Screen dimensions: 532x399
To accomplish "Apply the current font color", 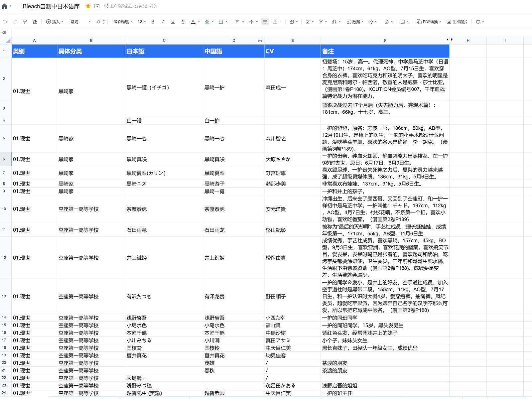I will (x=193, y=22).
